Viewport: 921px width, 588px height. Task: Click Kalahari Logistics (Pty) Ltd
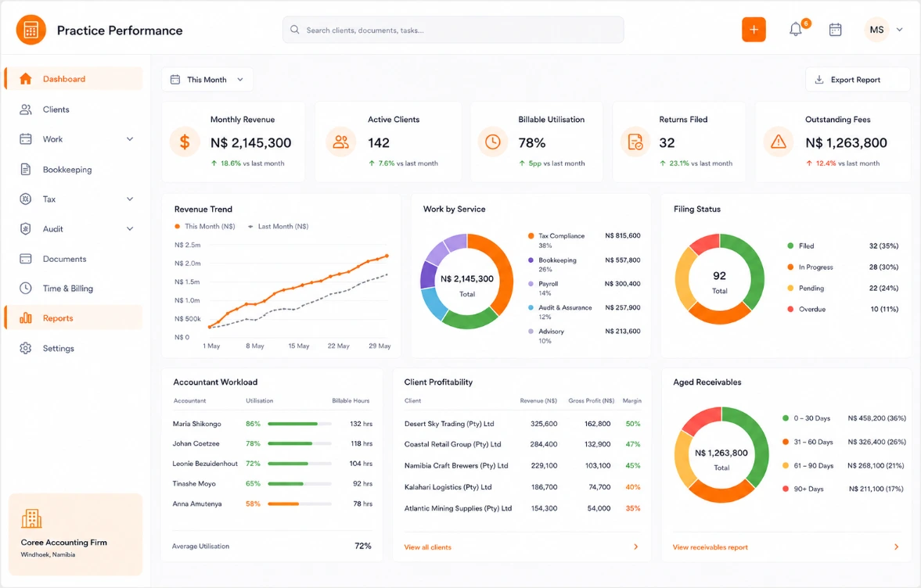click(x=448, y=487)
